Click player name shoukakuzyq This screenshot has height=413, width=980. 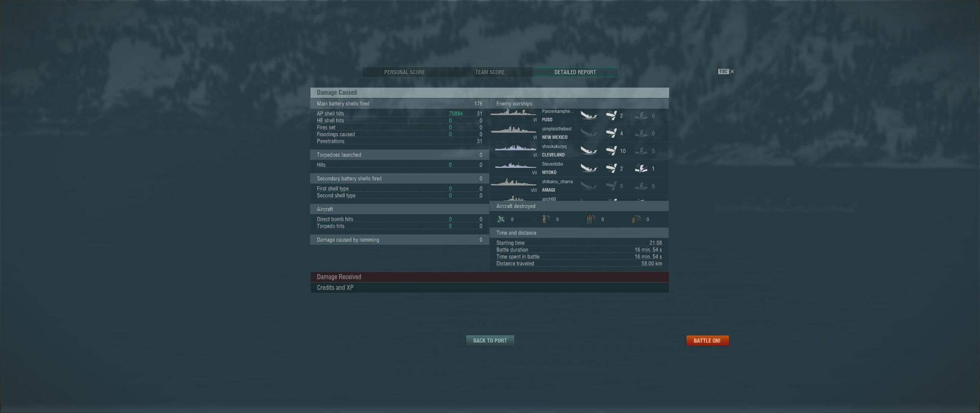pyautogui.click(x=554, y=146)
